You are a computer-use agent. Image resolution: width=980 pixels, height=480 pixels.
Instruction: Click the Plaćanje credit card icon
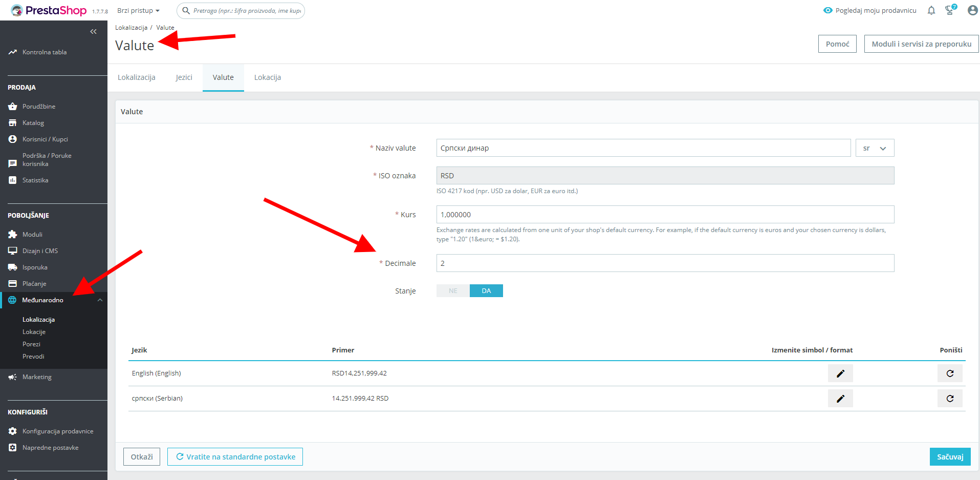coord(13,284)
